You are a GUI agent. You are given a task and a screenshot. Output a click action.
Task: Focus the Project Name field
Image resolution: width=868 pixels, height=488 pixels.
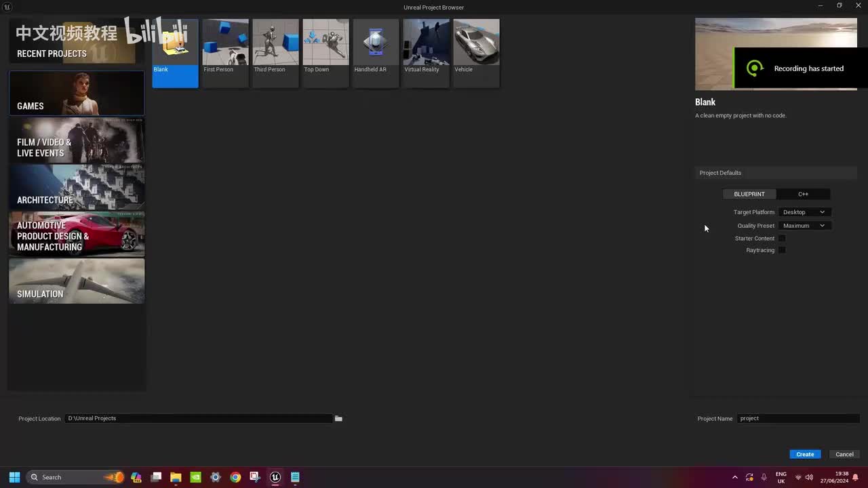(x=798, y=418)
